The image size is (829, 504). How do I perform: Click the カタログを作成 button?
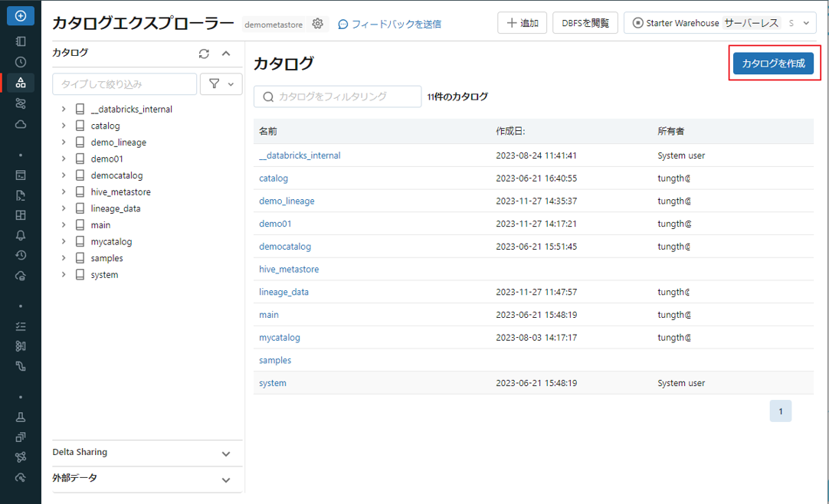click(773, 64)
